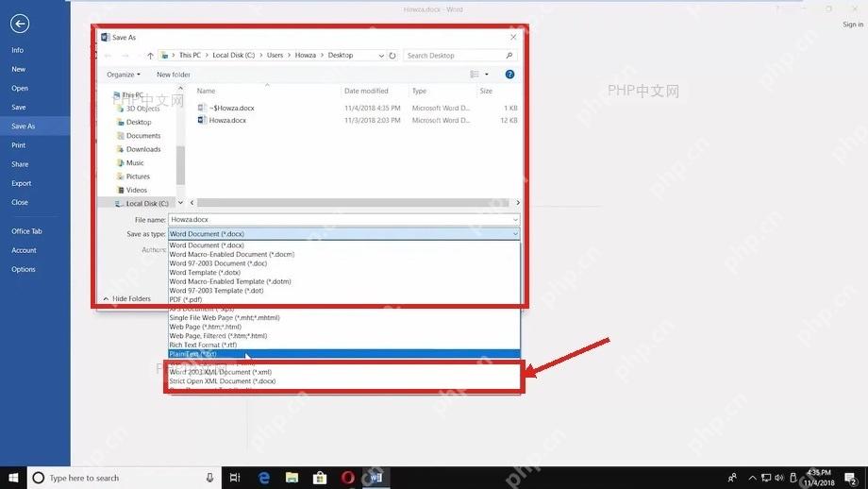The width and height of the screenshot is (868, 489).
Task: Select New in backstage menu
Action: tap(18, 69)
